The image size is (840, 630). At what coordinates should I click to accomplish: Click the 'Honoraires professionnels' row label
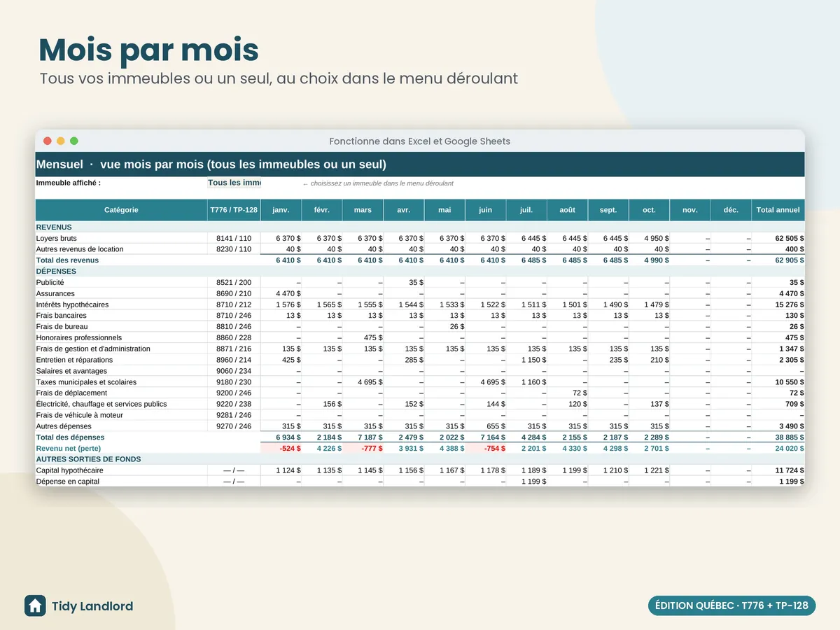coord(79,337)
